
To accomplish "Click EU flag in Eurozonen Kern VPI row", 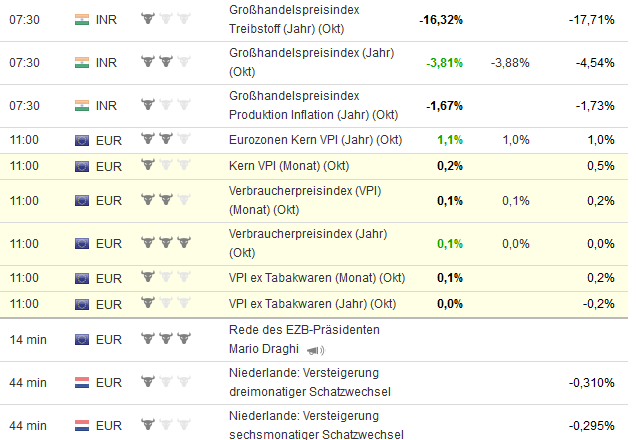I will point(82,141).
